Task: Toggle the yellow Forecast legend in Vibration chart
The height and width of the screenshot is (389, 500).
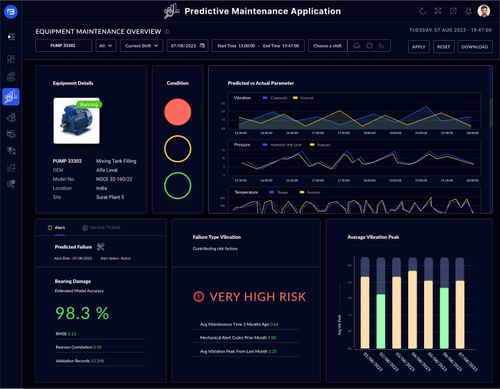Action: tap(303, 98)
